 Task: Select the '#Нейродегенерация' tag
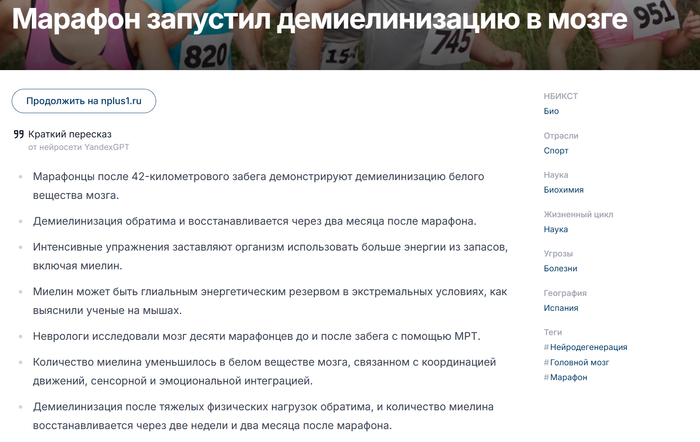tap(585, 347)
